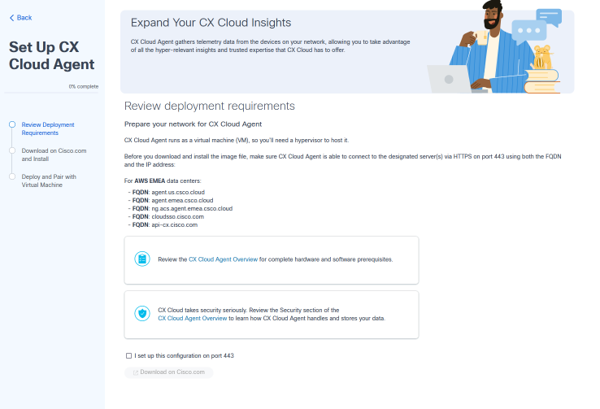Click the Download and Install step circle
Image resolution: width=600 pixels, height=409 pixels.
[x=12, y=150]
